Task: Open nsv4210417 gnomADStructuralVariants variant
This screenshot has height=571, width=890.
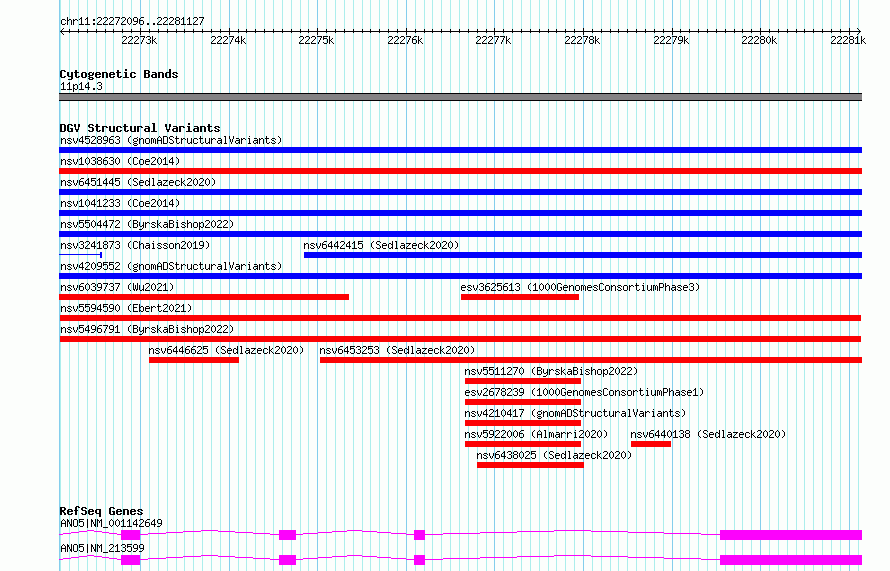Action: coord(575,413)
